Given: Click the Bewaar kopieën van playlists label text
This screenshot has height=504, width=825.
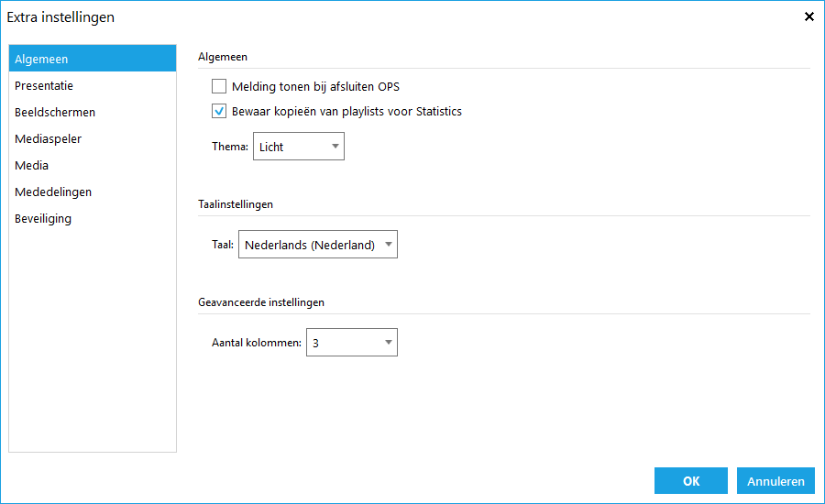Looking at the screenshot, I should click(346, 112).
